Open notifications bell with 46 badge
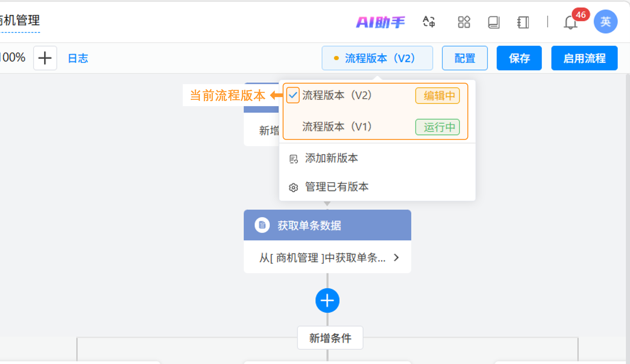Viewport: 630px width, 364px height. coord(570,22)
